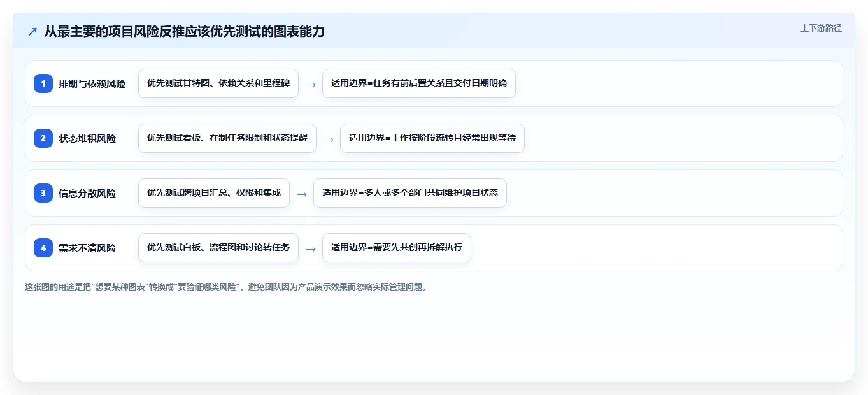Click the 优先测试跨项目汇总、权限和集成 box
The width and height of the screenshot is (868, 395).
[214, 193]
